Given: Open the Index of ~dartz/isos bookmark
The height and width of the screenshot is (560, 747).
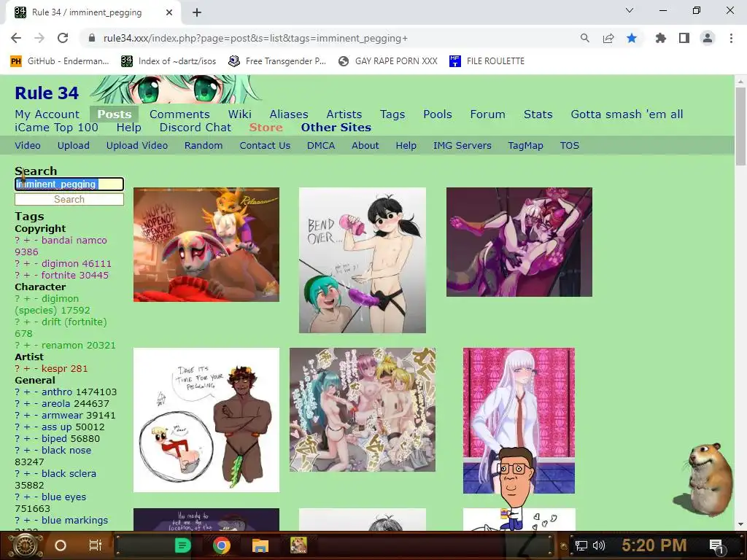Looking at the screenshot, I should 169,61.
